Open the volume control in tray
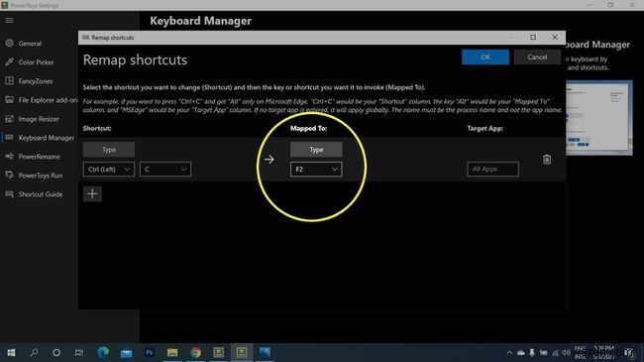 tap(566, 353)
